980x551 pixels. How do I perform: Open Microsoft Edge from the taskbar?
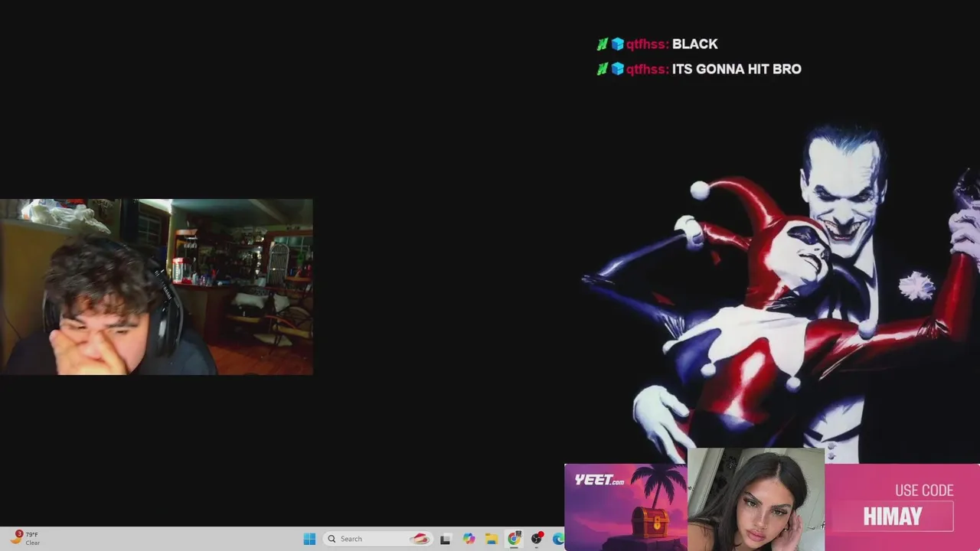pos(558,539)
